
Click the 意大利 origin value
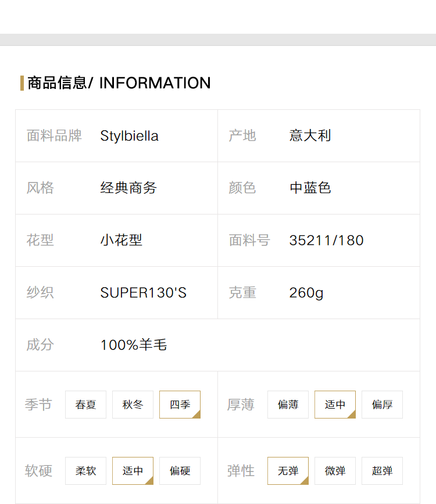pos(310,135)
